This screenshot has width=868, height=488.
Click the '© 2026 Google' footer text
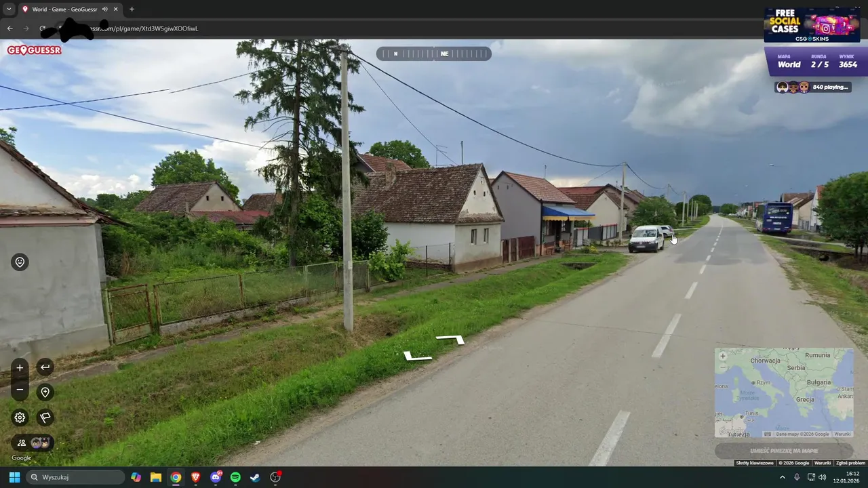[x=793, y=463]
